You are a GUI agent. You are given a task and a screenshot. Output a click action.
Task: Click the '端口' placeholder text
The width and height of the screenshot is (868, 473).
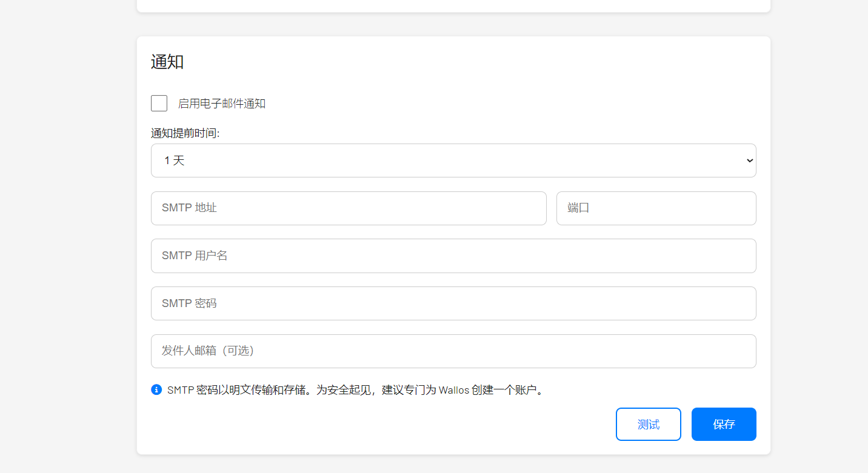(578, 208)
